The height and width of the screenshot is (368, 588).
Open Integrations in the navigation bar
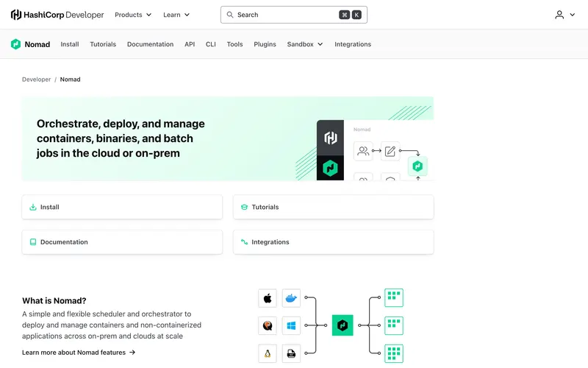[353, 44]
